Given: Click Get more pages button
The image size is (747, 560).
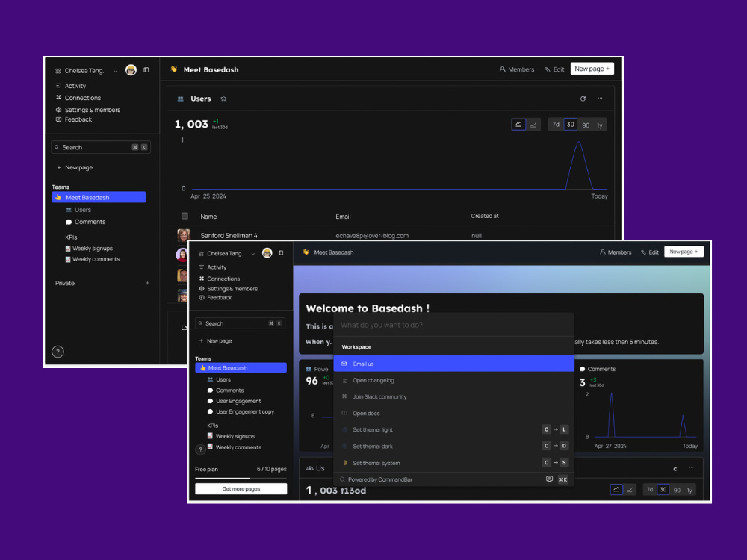Looking at the screenshot, I should click(241, 489).
